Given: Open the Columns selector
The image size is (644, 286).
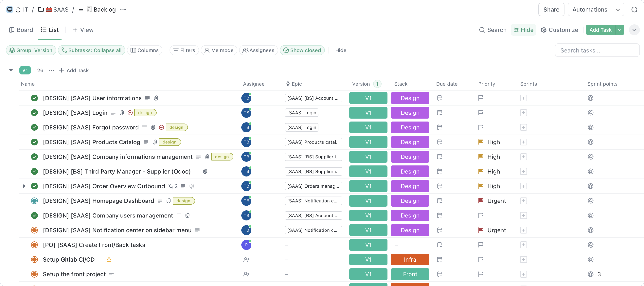Looking at the screenshot, I should pos(144,50).
